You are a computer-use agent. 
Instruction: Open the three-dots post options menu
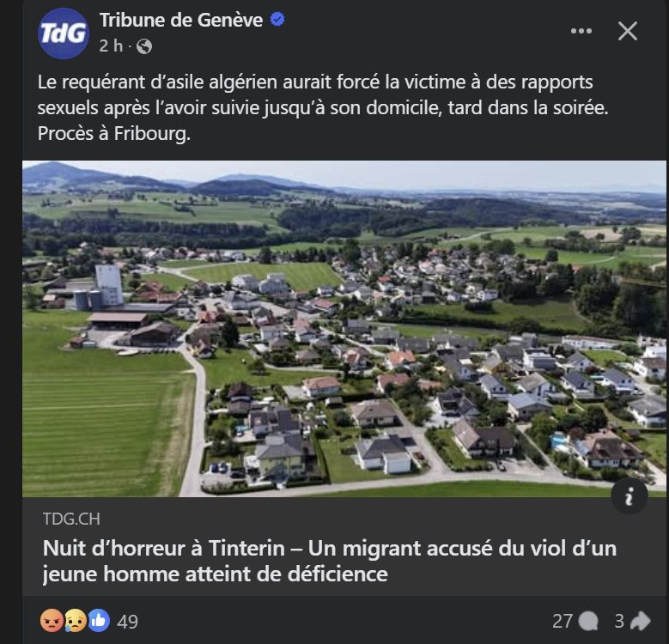pos(581,31)
